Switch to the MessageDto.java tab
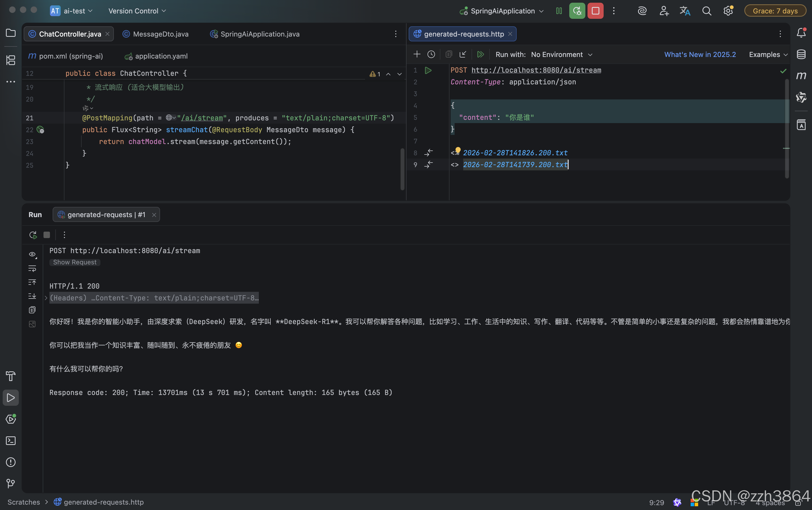This screenshot has height=510, width=812. [161, 34]
